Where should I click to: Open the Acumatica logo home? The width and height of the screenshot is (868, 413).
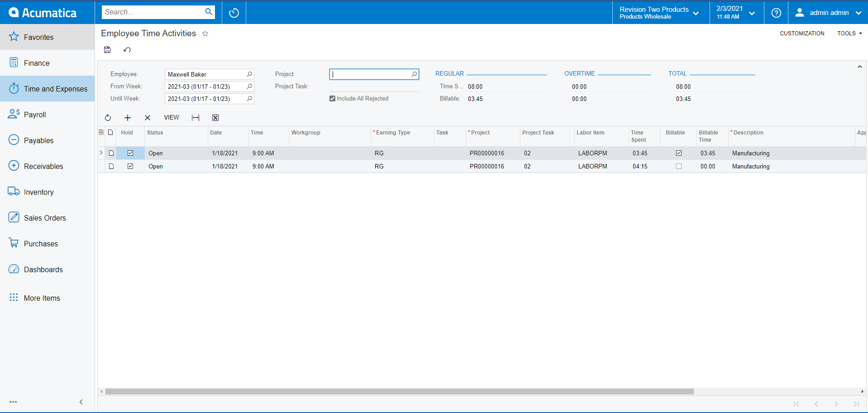pos(43,13)
